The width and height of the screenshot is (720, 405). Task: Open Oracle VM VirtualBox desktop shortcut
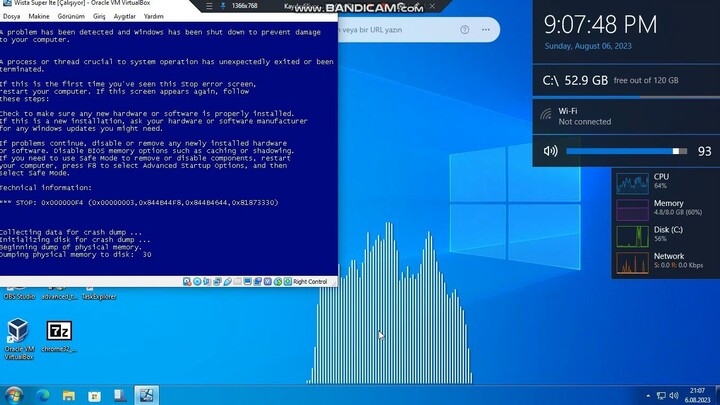(x=18, y=338)
